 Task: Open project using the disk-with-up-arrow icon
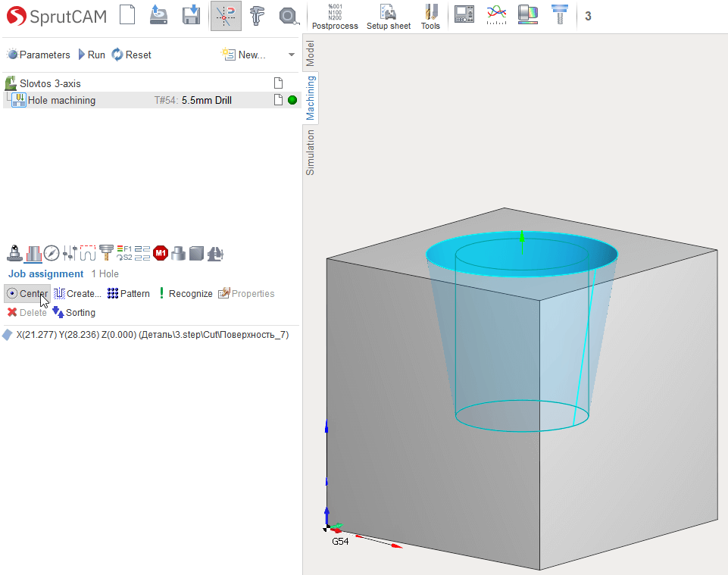click(x=159, y=15)
